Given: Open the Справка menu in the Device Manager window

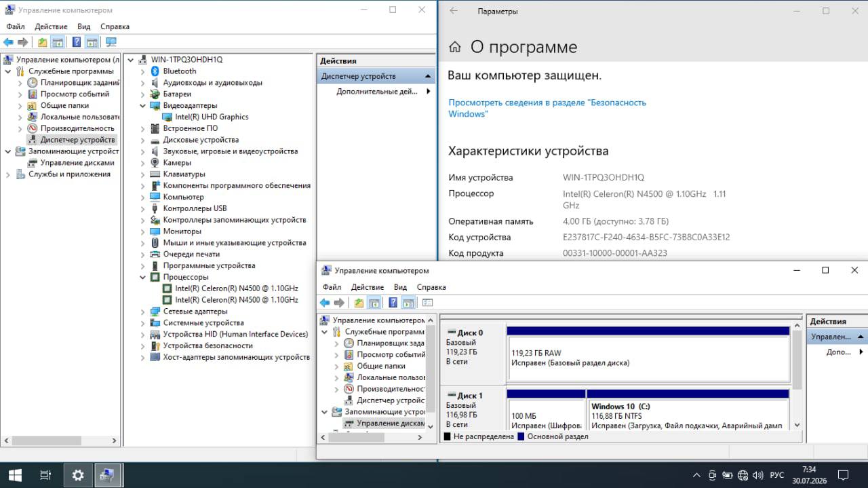Looking at the screenshot, I should click(x=115, y=26).
